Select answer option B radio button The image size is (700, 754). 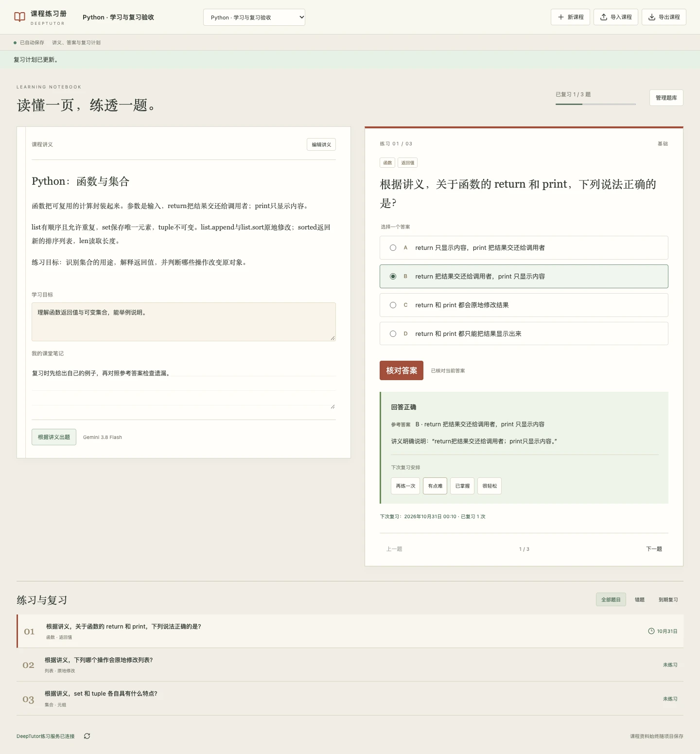[x=393, y=277]
